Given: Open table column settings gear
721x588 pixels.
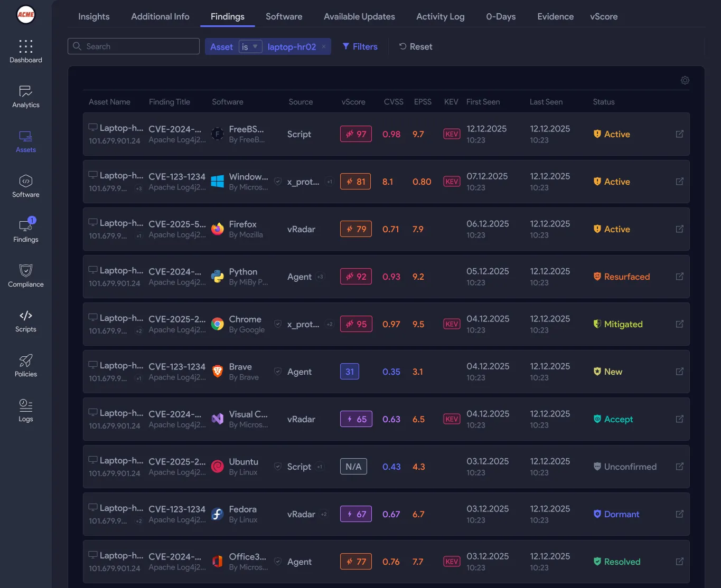Looking at the screenshot, I should (x=685, y=80).
